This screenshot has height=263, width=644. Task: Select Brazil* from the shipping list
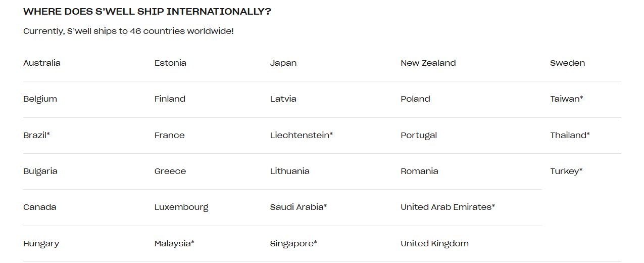pos(36,136)
